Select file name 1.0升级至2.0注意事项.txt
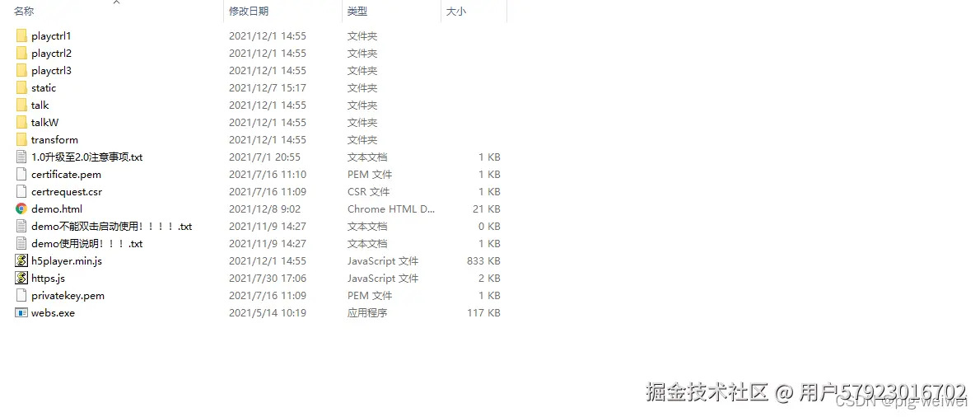The image size is (980, 417). coord(86,157)
